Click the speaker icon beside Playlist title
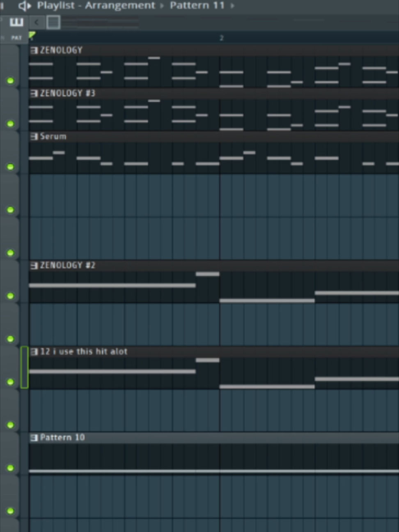 [x=24, y=6]
